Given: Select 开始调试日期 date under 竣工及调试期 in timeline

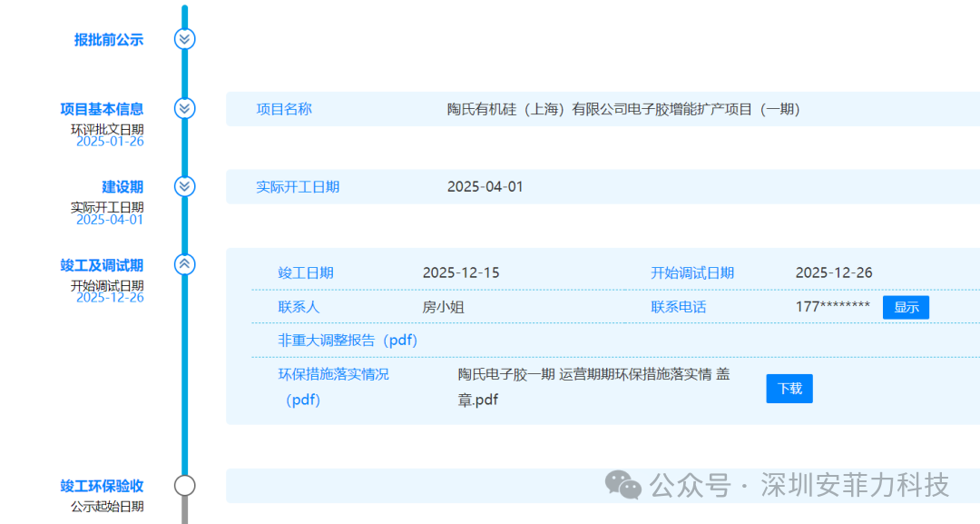Looking at the screenshot, I should pyautogui.click(x=110, y=298).
